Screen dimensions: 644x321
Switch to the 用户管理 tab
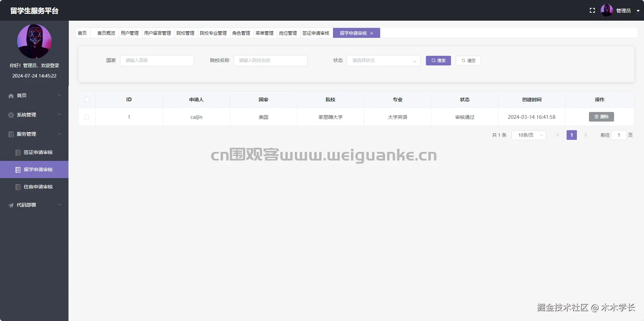point(130,33)
